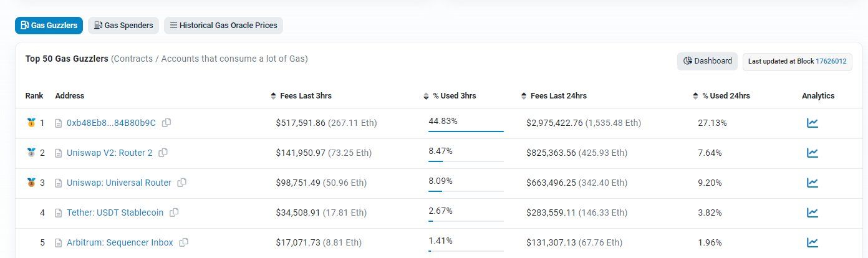Select the $517,591.86 fee value
The width and height of the screenshot is (868, 258).
click(301, 123)
